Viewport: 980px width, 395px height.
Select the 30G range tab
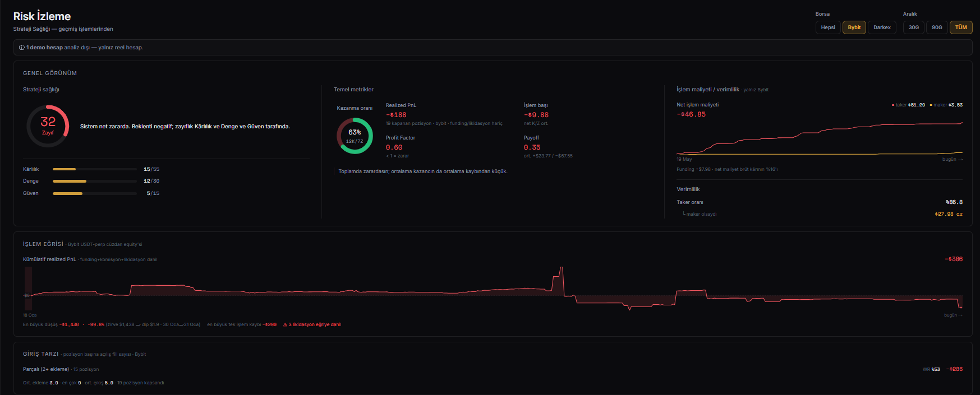coord(914,27)
